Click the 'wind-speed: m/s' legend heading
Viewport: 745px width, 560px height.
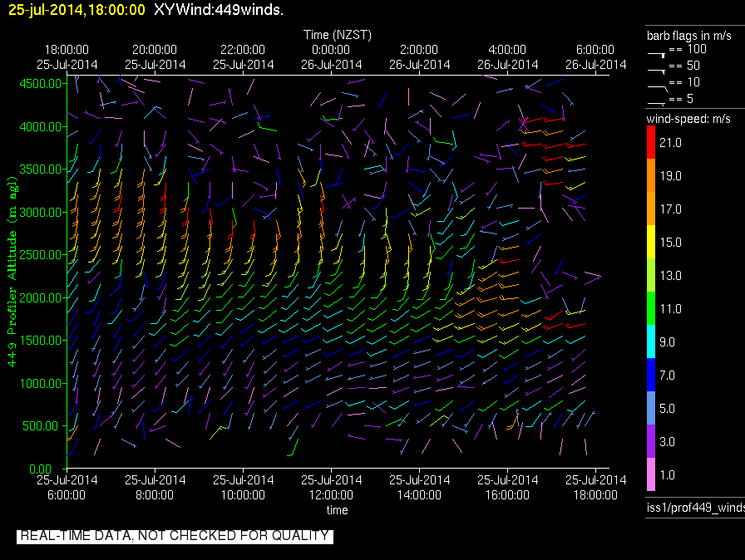pyautogui.click(x=688, y=119)
